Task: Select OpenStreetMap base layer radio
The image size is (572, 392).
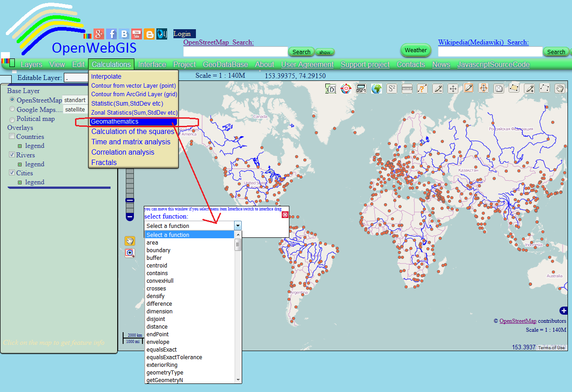Action: click(x=12, y=100)
